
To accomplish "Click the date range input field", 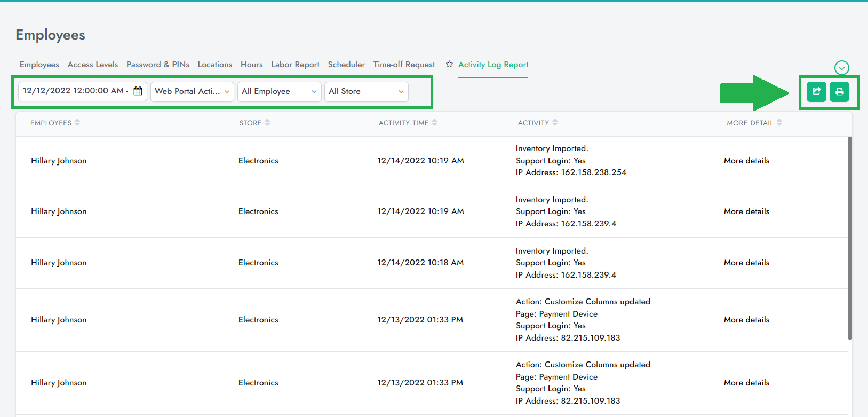I will click(x=74, y=91).
